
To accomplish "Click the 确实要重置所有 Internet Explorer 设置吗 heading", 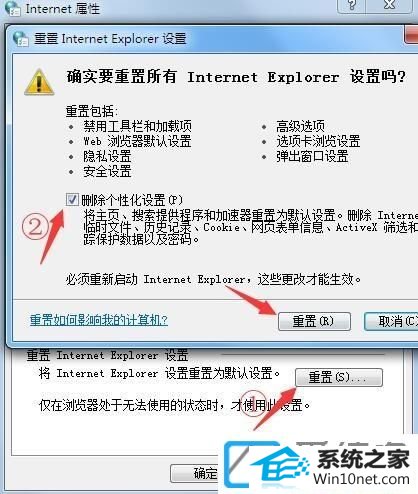I will (236, 77).
